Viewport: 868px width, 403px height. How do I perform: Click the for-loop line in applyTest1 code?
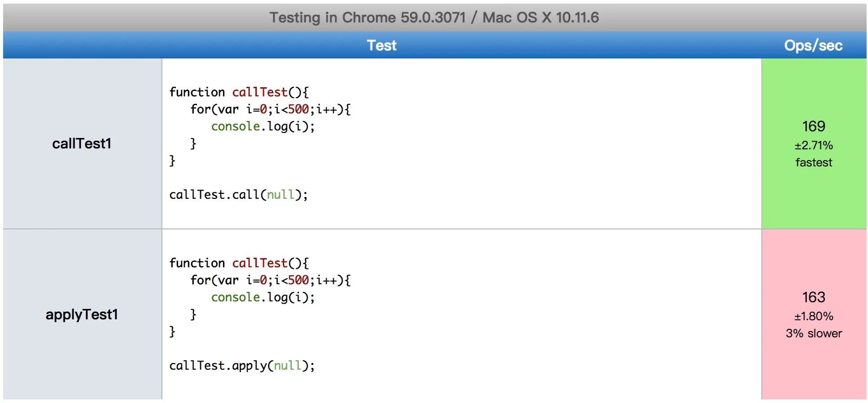270,280
